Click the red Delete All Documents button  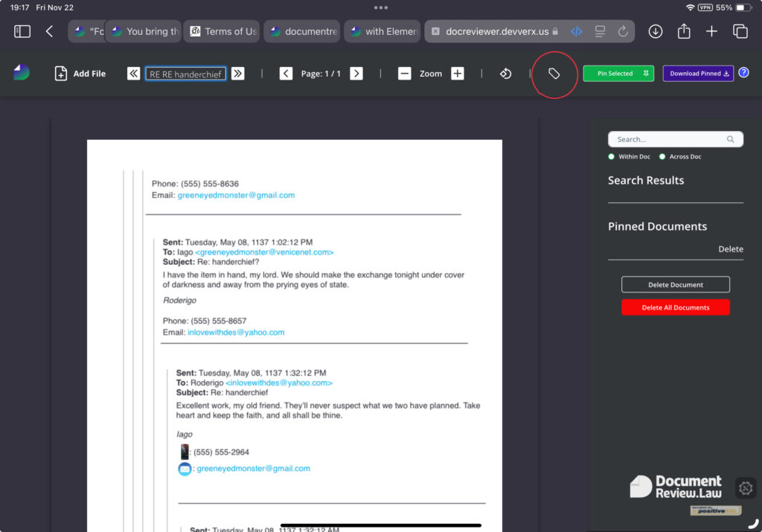(675, 307)
